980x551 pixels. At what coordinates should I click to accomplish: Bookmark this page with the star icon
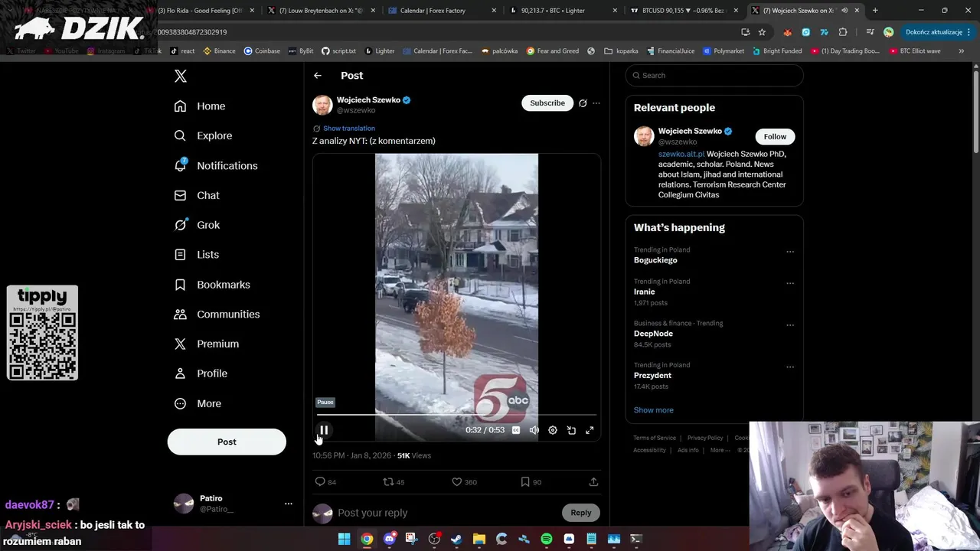click(762, 32)
